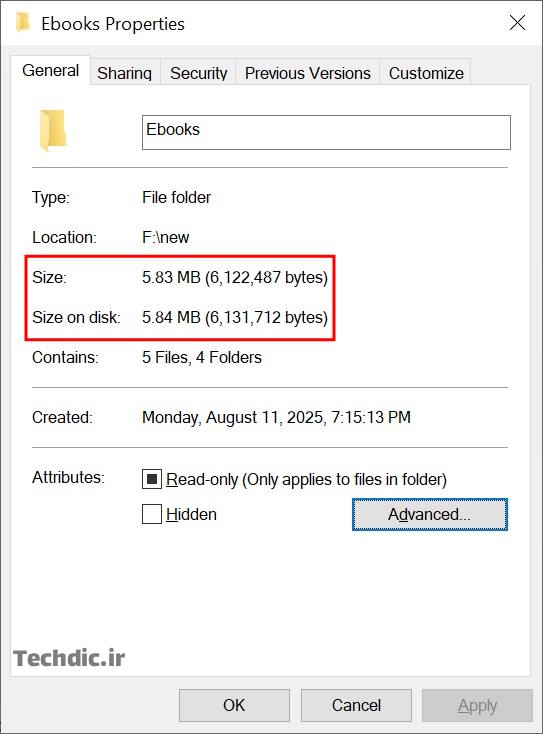Click size on disk '5.84 MB (6,131,712 bytes)'
The image size is (543, 734).
click(x=235, y=317)
